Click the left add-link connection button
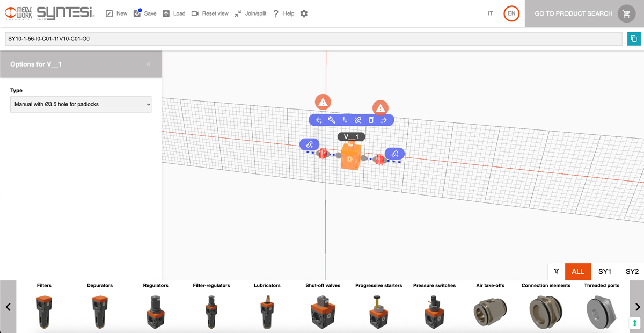Viewport: 644px width, 333px height. click(310, 144)
